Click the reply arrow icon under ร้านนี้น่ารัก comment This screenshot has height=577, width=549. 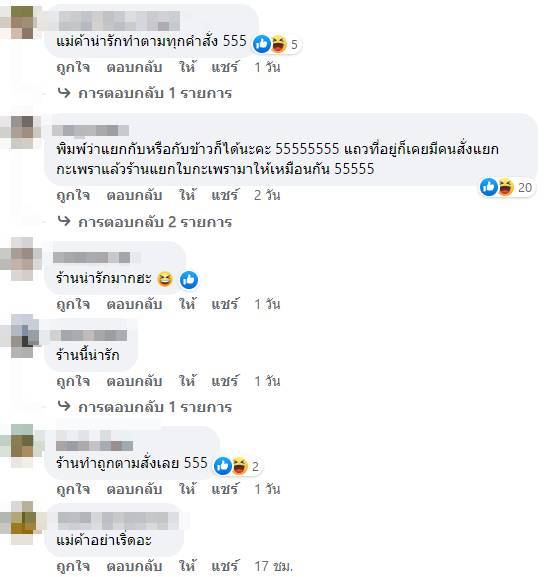click(x=64, y=406)
